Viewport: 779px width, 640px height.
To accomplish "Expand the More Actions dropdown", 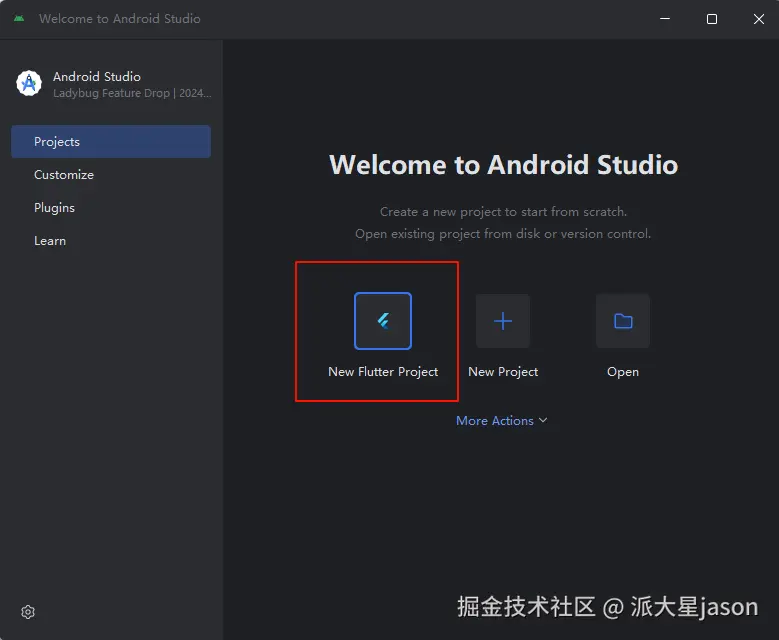I will [x=502, y=421].
